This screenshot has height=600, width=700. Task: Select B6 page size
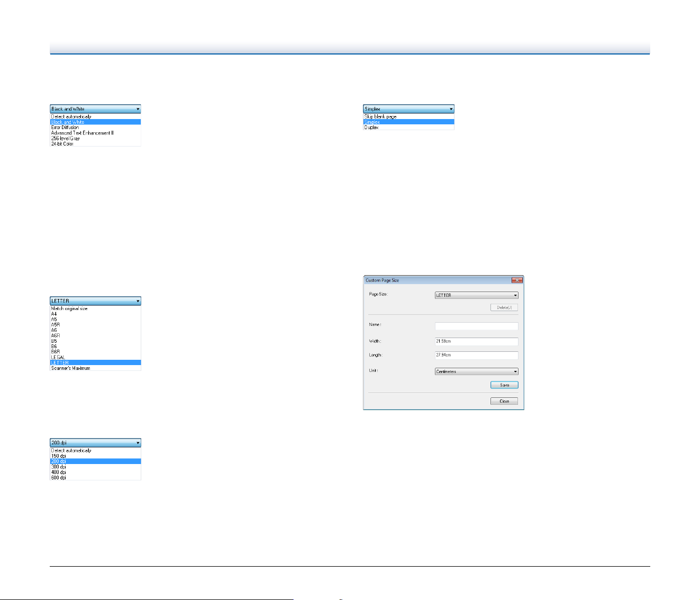(95, 346)
